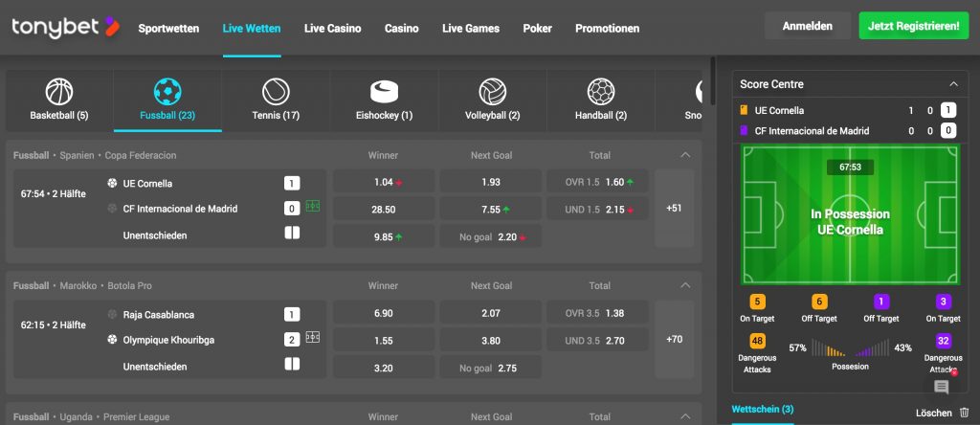980x425 pixels.
Task: Open pitch tracker icon for Cornella match
Action: [313, 206]
